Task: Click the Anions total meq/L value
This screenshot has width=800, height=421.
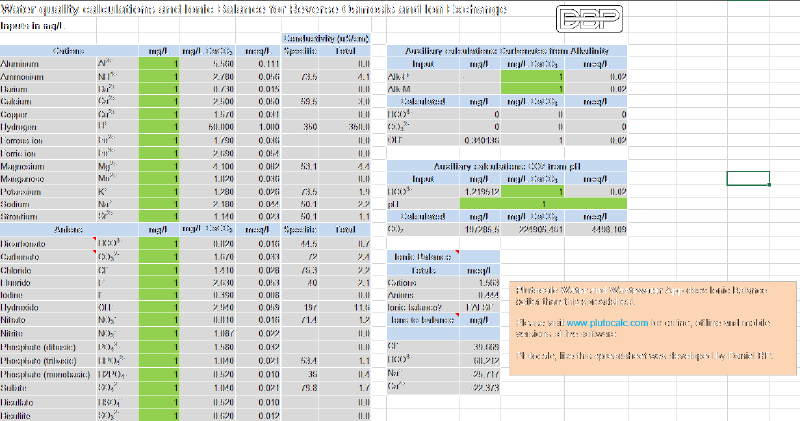Action: pos(480,295)
